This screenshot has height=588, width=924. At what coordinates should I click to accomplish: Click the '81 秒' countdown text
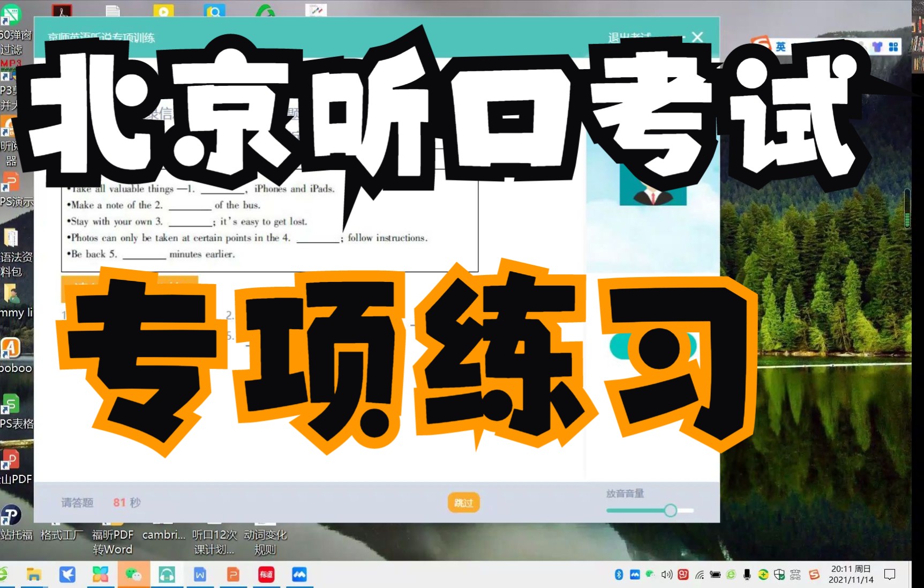click(x=127, y=502)
